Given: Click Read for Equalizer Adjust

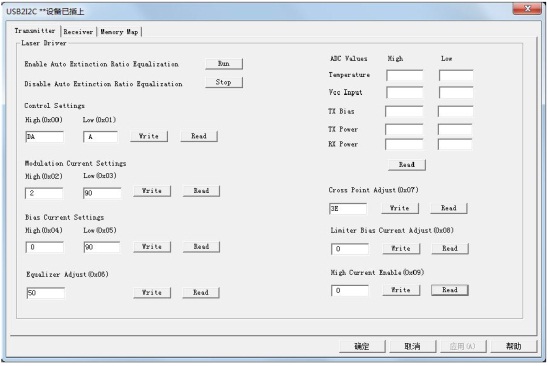Looking at the screenshot, I should pyautogui.click(x=201, y=293).
